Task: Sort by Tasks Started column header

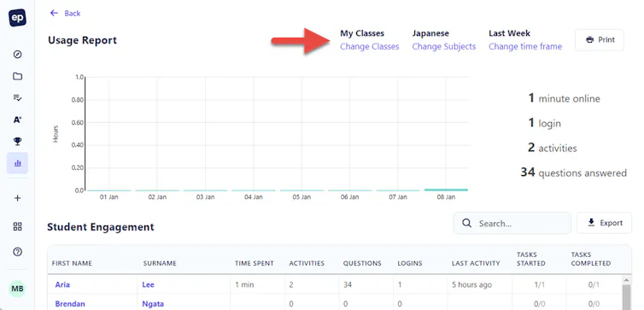Action: tap(530, 259)
